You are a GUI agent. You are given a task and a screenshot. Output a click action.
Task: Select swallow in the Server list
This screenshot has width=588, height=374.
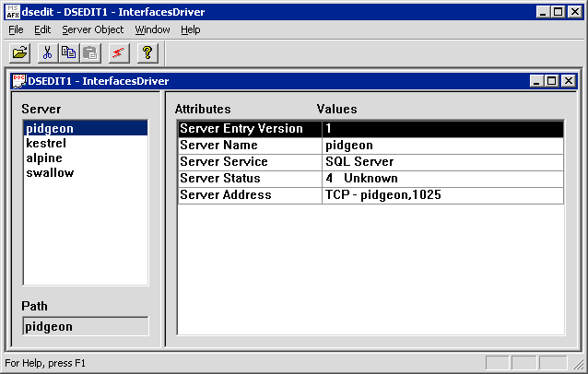pyautogui.click(x=86, y=173)
